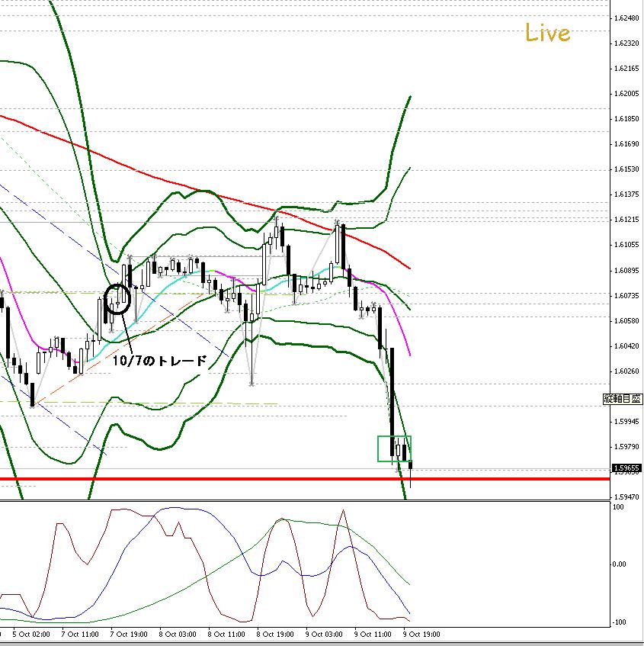The width and height of the screenshot is (644, 646).
Task: Click the 1.61055 price scale label
Action: click(x=626, y=245)
